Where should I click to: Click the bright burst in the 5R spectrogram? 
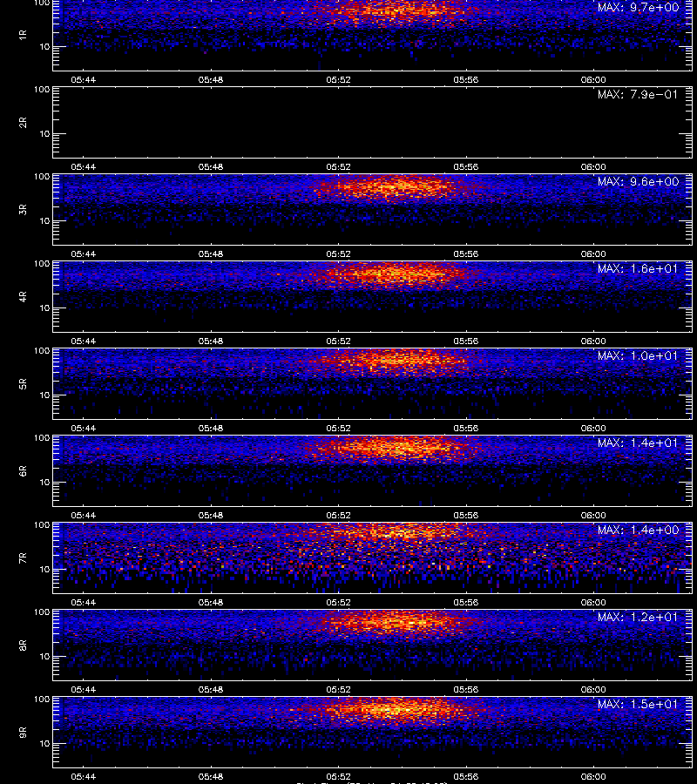tap(393, 361)
